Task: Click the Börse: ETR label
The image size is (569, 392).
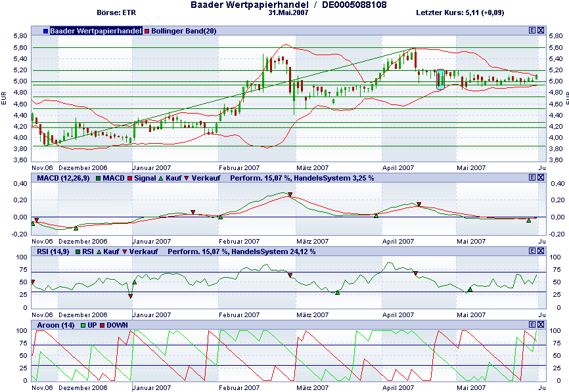Action: 116,12
